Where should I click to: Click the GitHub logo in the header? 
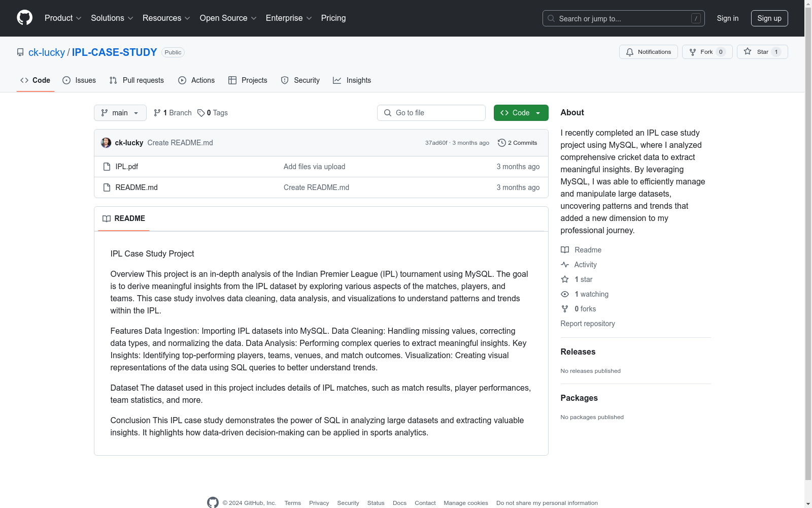pos(24,18)
